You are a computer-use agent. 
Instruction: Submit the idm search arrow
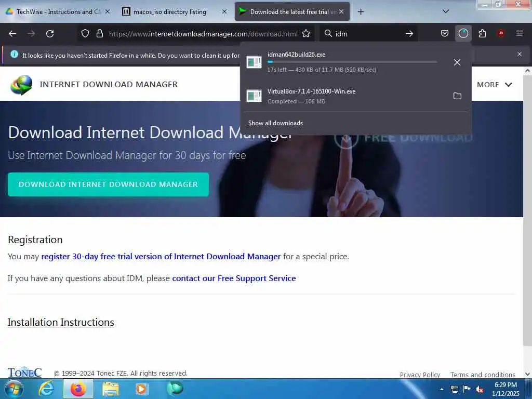click(409, 34)
